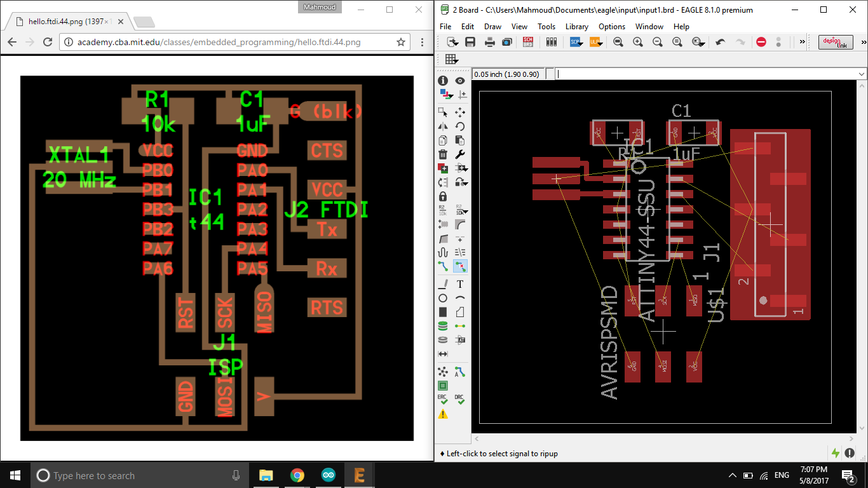Select the Rotate tool

pyautogui.click(x=460, y=126)
